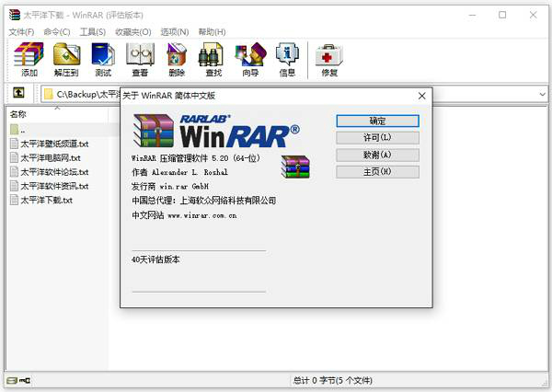Click the 致谢(A) button
The height and width of the screenshot is (392, 552).
click(377, 155)
